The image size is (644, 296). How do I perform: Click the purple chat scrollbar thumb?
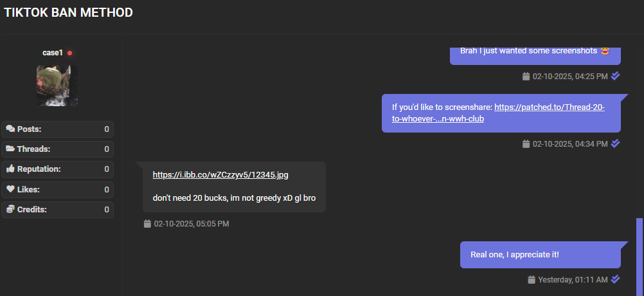click(639, 257)
